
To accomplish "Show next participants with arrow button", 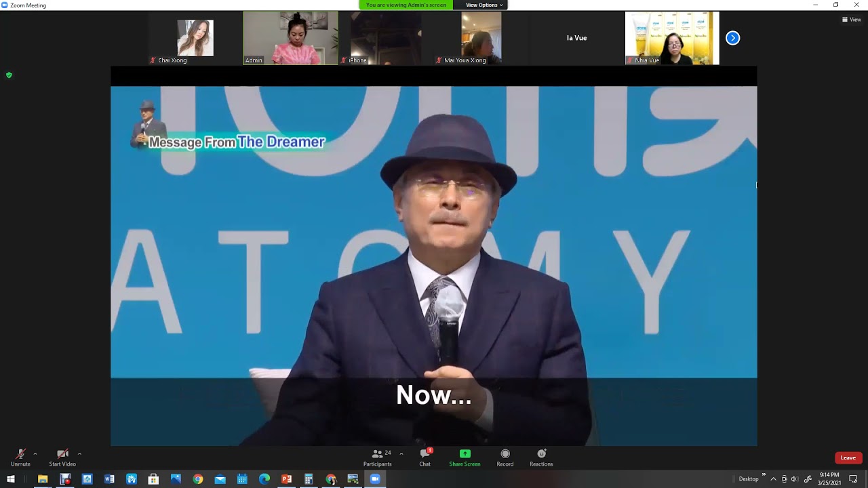I will click(732, 38).
